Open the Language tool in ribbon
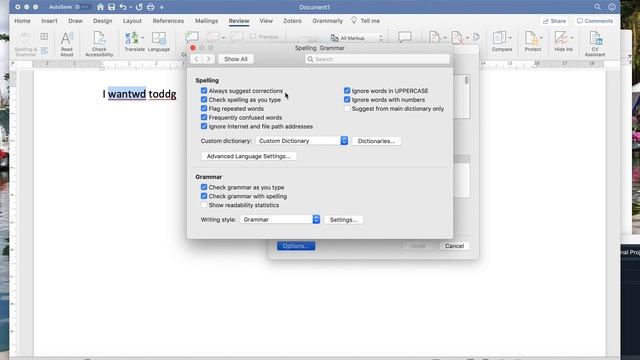640x360 pixels. 159,42
